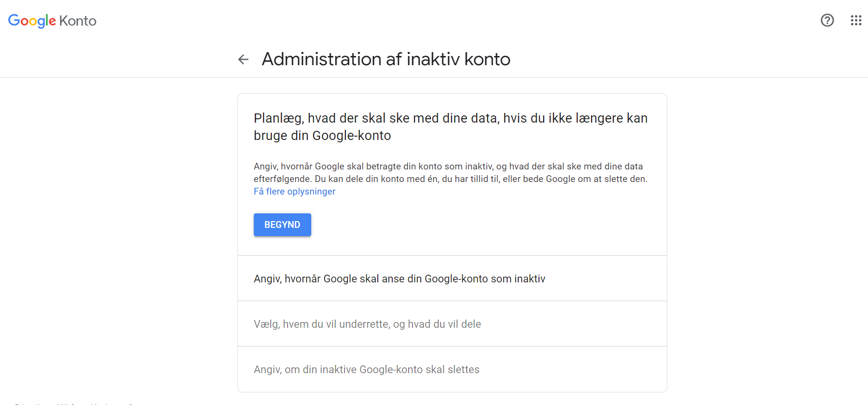Expand 'Angiv, hvornår Google skal anse' section
The width and height of the screenshot is (868, 405).
(x=452, y=279)
